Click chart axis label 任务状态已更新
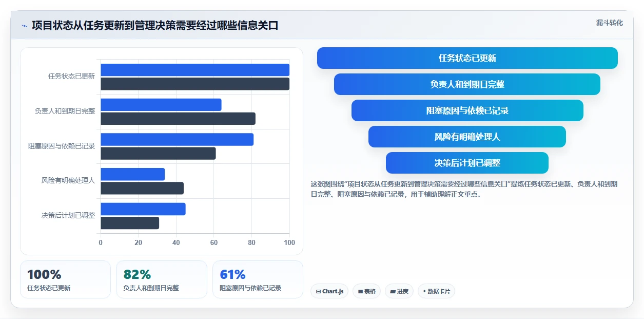Viewport: 644px width, 319px height. pos(72,76)
